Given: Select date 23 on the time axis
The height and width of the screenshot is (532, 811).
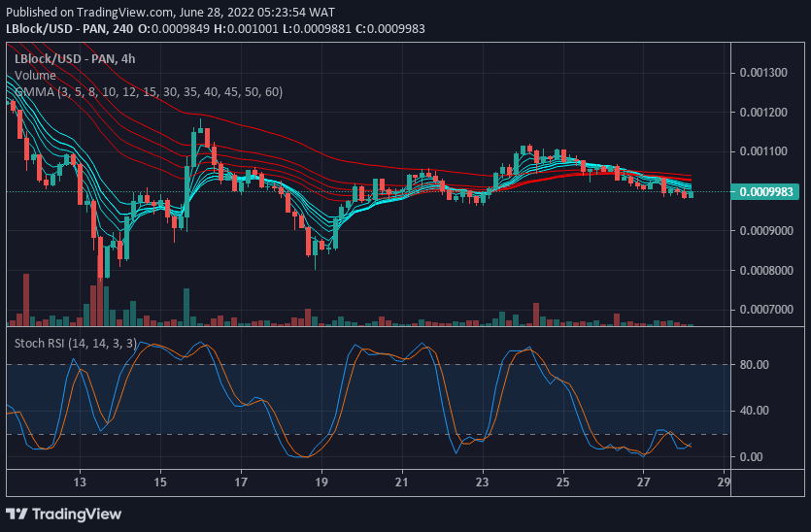Looking at the screenshot, I should 483,482.
